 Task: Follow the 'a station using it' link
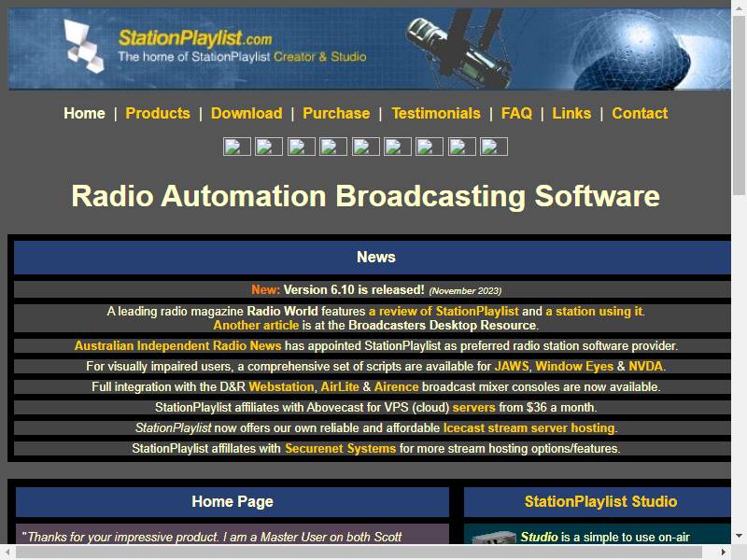point(594,312)
